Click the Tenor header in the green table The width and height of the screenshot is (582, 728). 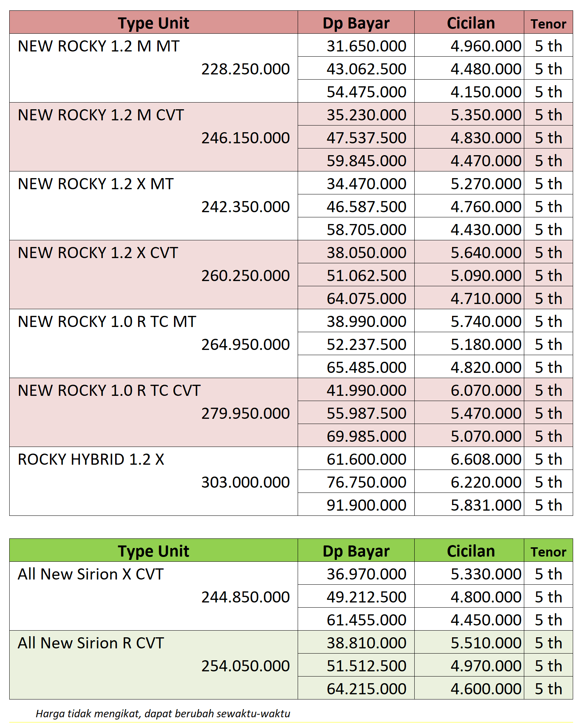click(548, 552)
